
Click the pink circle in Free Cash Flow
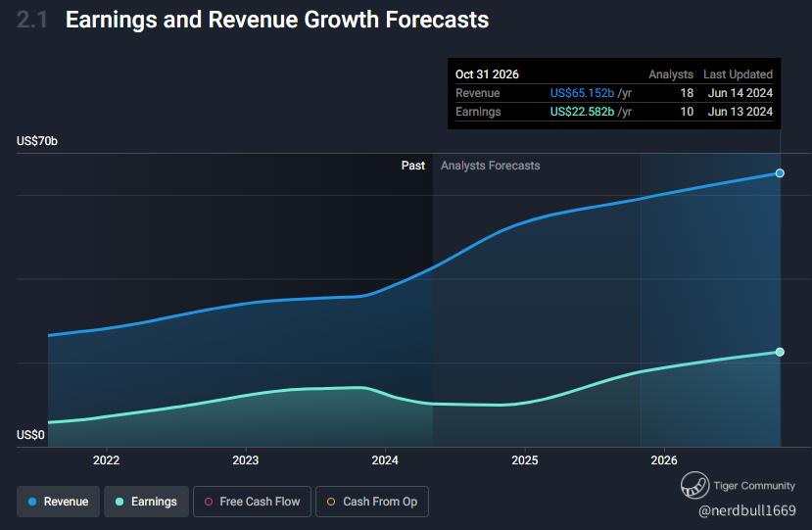click(x=208, y=502)
